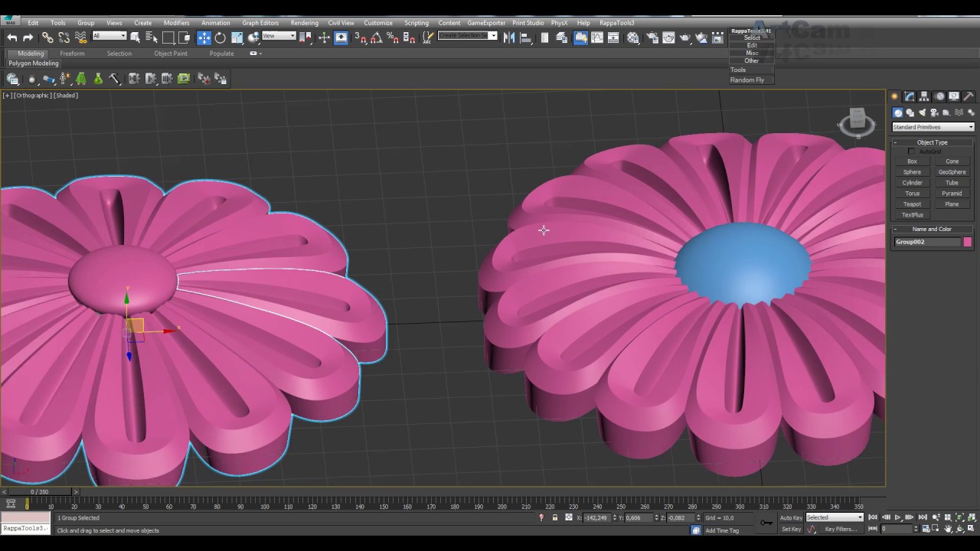Click the Misc button in RappaTools panel
This screenshot has height=551, width=980.
click(x=752, y=53)
